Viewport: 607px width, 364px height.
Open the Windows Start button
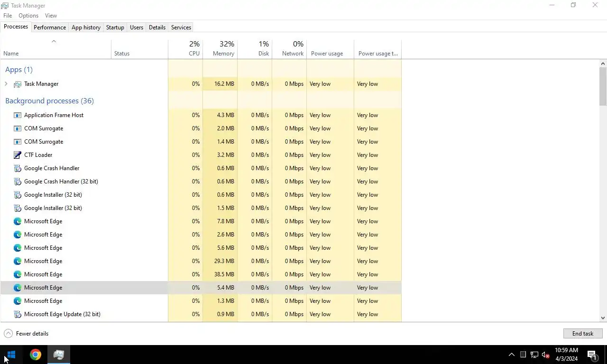pyautogui.click(x=11, y=355)
